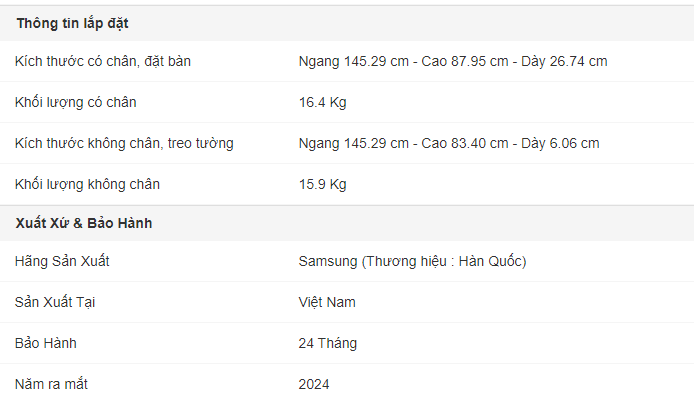Click the '2024' release year value
The width and height of the screenshot is (694, 403).
314,384
